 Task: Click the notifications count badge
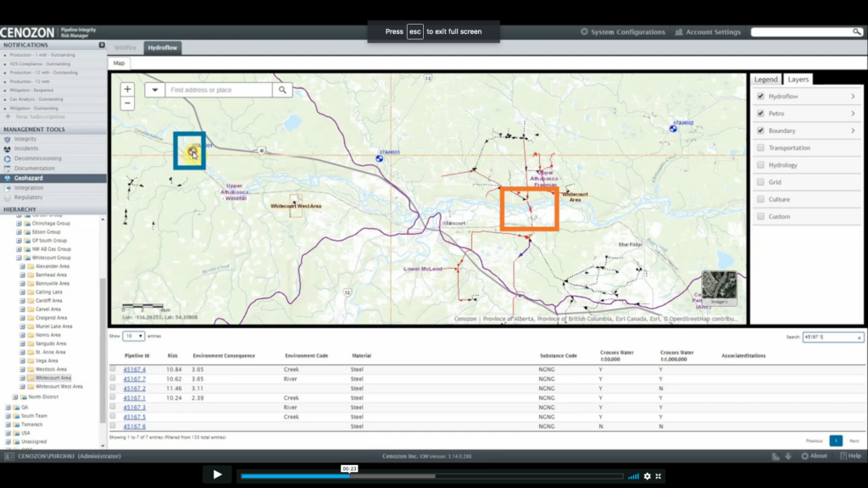[102, 45]
